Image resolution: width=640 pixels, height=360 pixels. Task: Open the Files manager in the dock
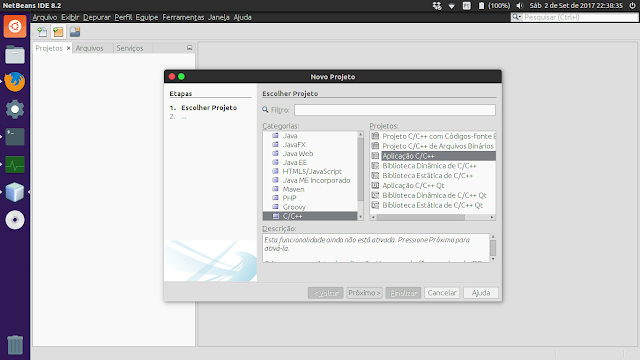(x=15, y=54)
